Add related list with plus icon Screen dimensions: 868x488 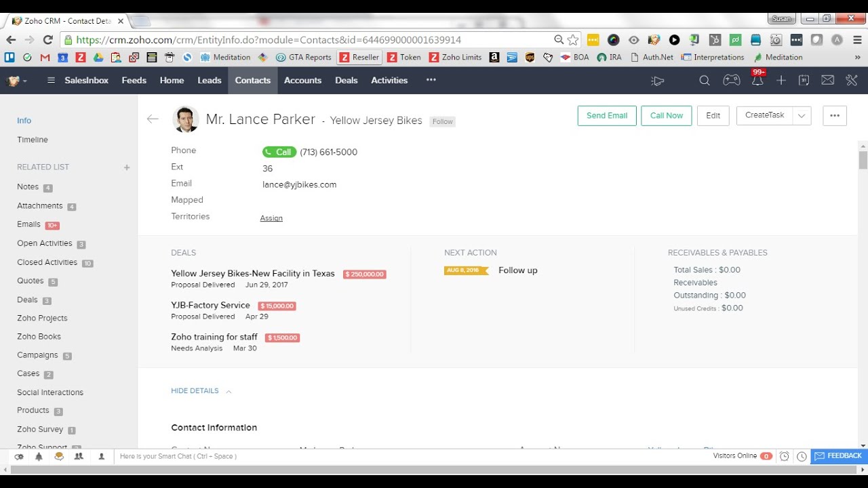click(127, 167)
